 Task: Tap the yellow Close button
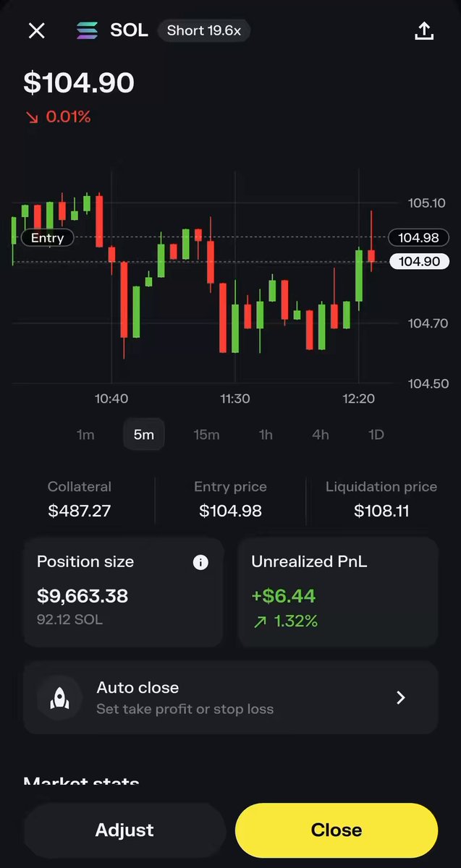(x=337, y=830)
